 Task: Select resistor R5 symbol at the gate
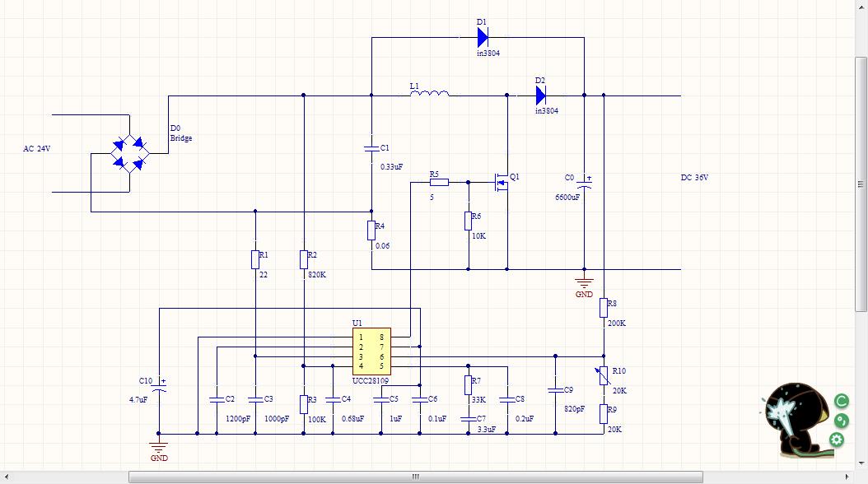point(439,182)
